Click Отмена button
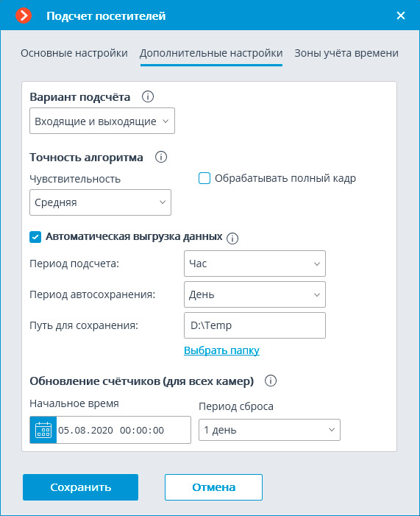This screenshot has width=420, height=516. click(213, 487)
